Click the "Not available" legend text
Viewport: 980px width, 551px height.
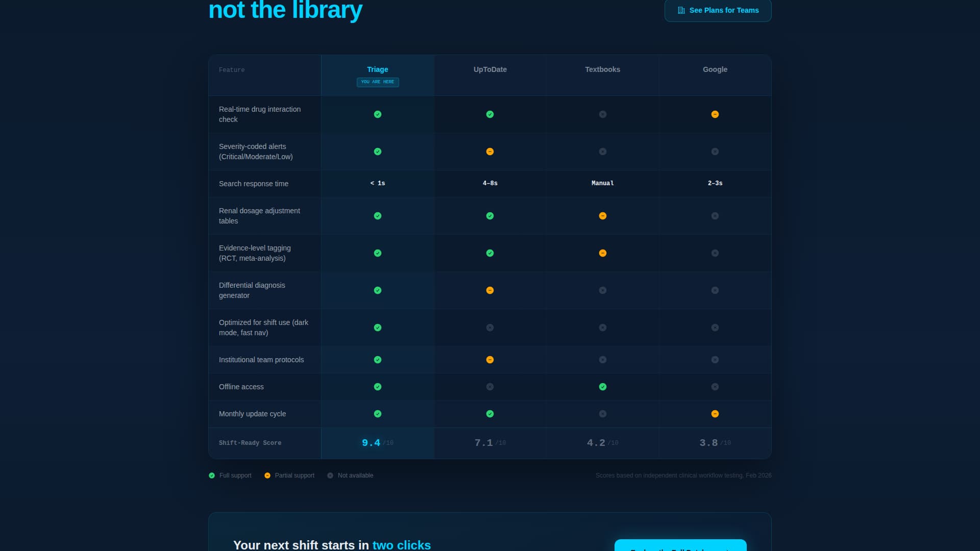pyautogui.click(x=355, y=475)
